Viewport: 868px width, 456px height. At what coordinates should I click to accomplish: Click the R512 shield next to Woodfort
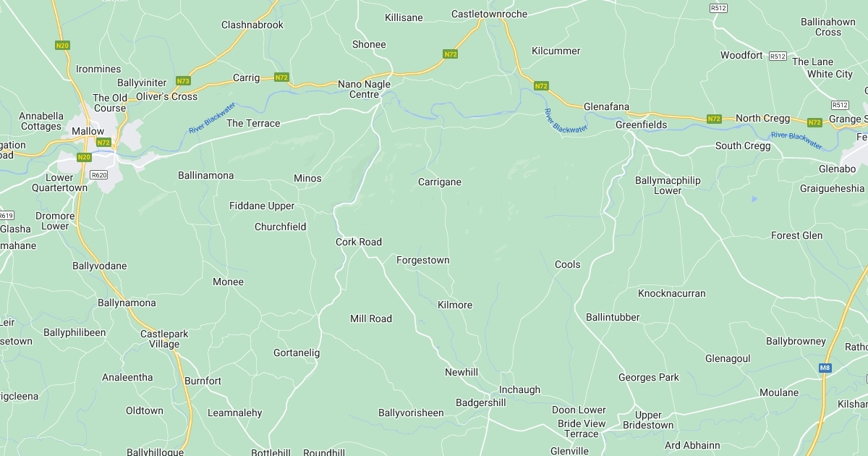tap(778, 56)
